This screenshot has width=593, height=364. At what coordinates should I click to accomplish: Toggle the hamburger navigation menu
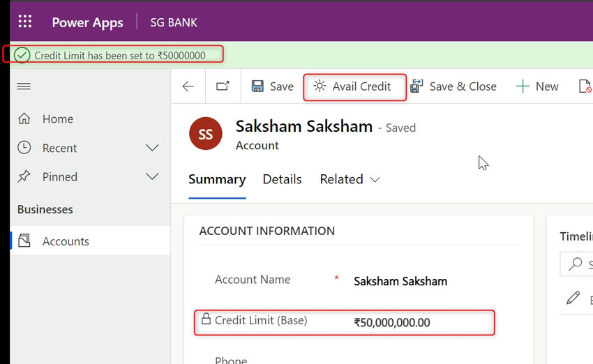pyautogui.click(x=24, y=86)
